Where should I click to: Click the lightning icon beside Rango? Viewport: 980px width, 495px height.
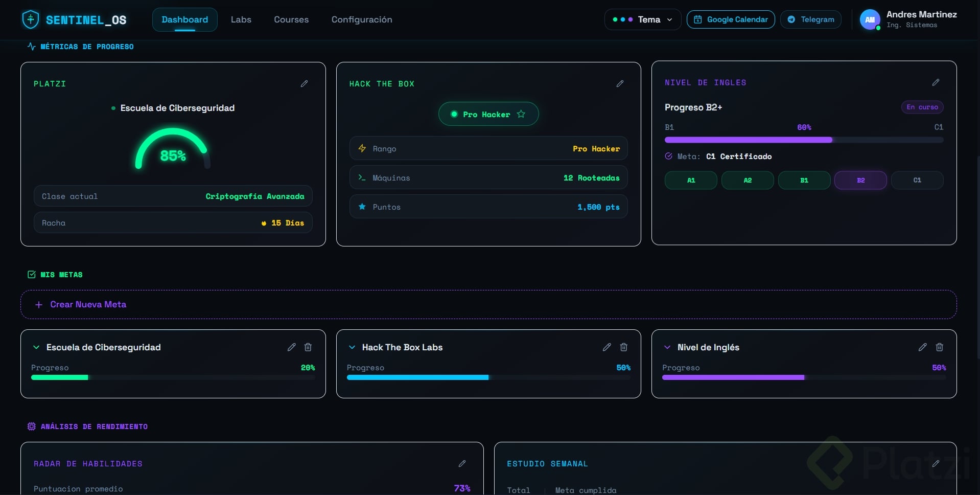coord(362,148)
